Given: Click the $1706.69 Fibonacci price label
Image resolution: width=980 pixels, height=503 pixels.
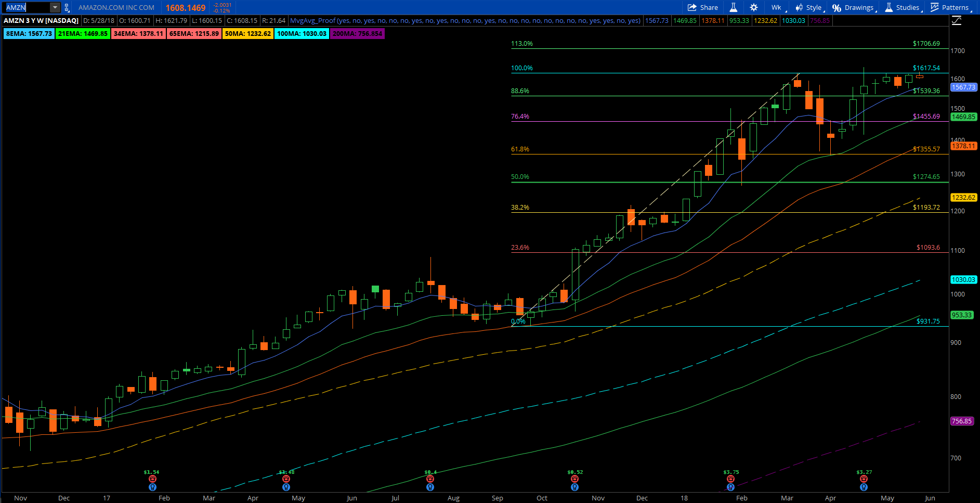Looking at the screenshot, I should coord(926,44).
